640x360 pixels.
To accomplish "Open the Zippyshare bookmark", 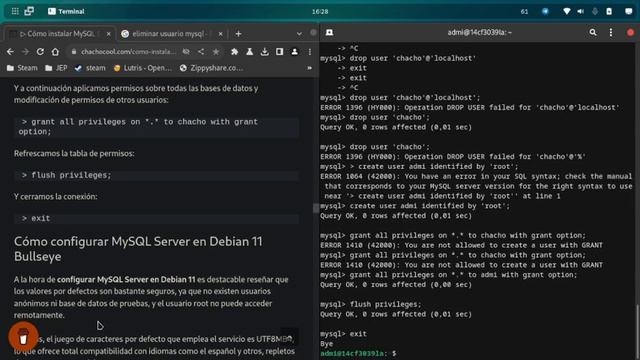I will pos(211,68).
